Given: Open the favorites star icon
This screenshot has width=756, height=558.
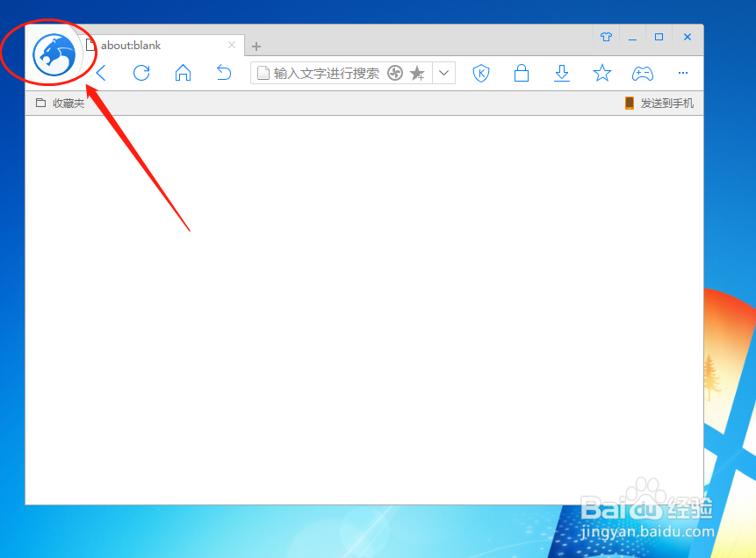Looking at the screenshot, I should pyautogui.click(x=602, y=73).
